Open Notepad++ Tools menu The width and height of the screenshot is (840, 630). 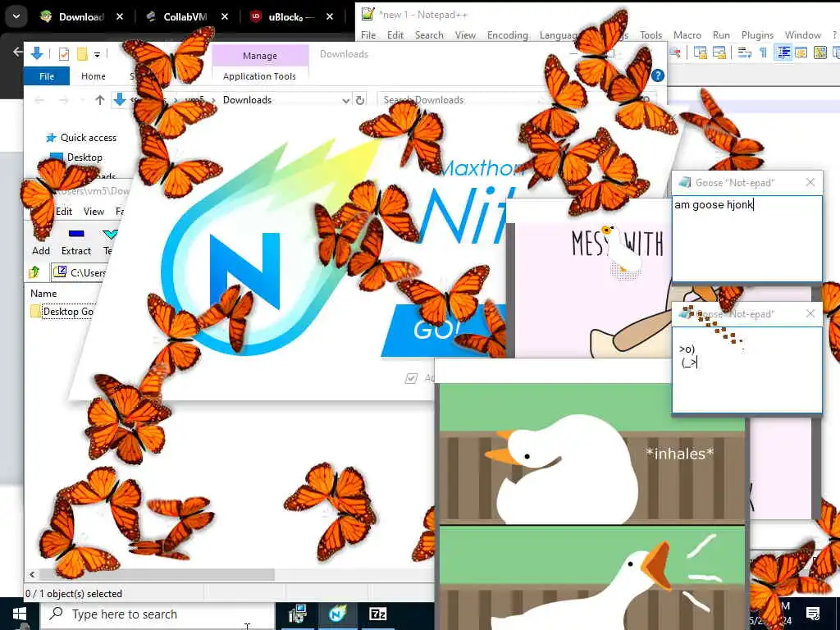pos(651,35)
